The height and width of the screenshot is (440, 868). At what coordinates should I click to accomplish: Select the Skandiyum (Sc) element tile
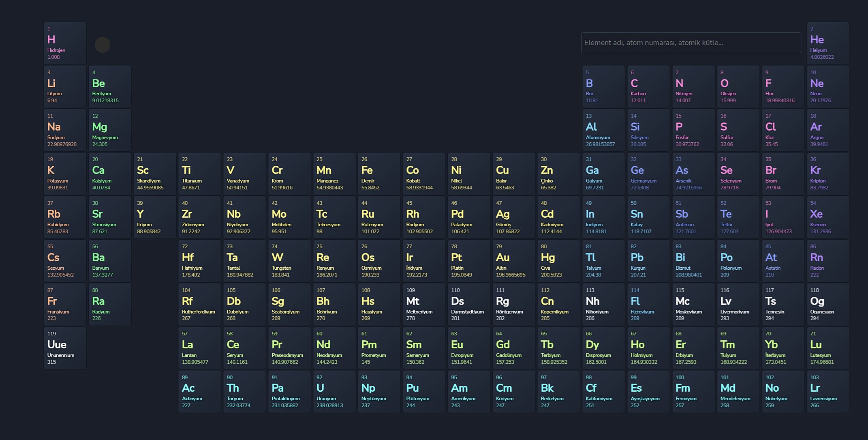point(154,174)
